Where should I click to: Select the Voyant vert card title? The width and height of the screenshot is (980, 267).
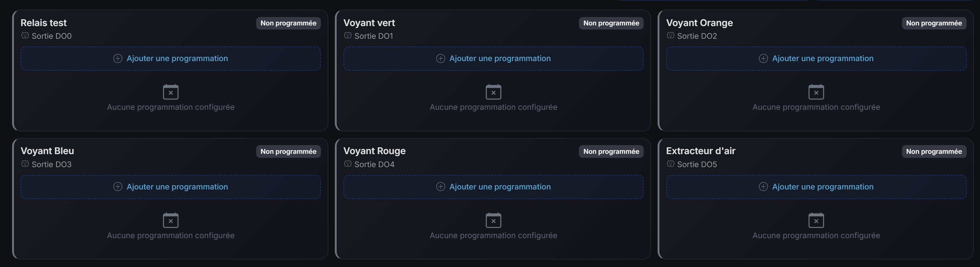[x=368, y=22]
